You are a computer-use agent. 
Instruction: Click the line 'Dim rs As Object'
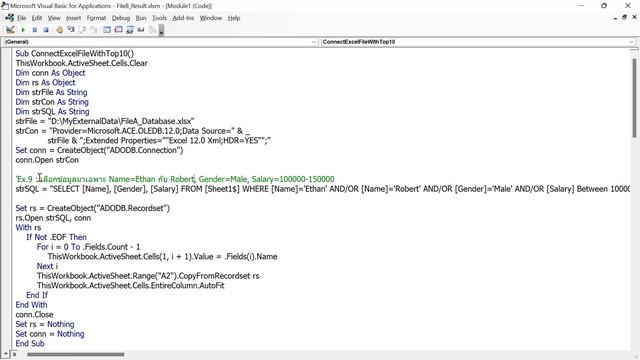coord(45,83)
